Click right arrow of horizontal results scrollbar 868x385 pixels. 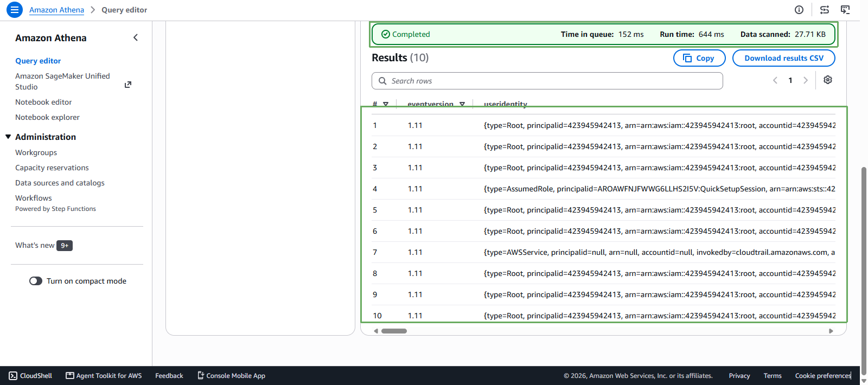pos(831,331)
